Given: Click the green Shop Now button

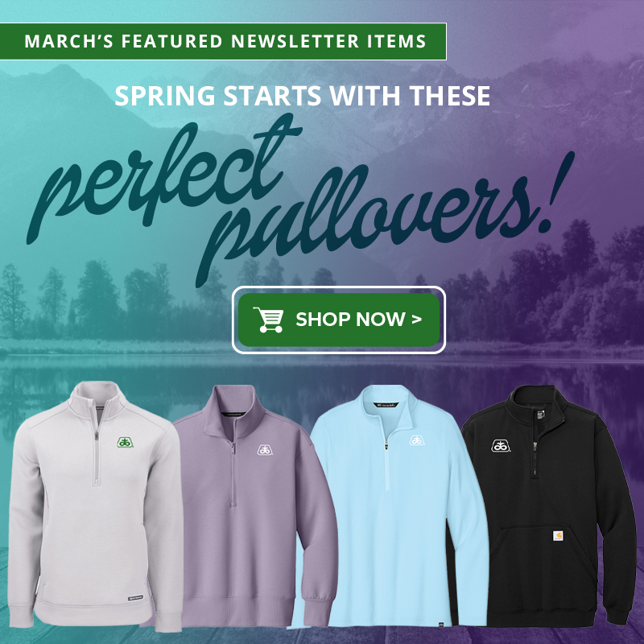Looking at the screenshot, I should pyautogui.click(x=339, y=320).
